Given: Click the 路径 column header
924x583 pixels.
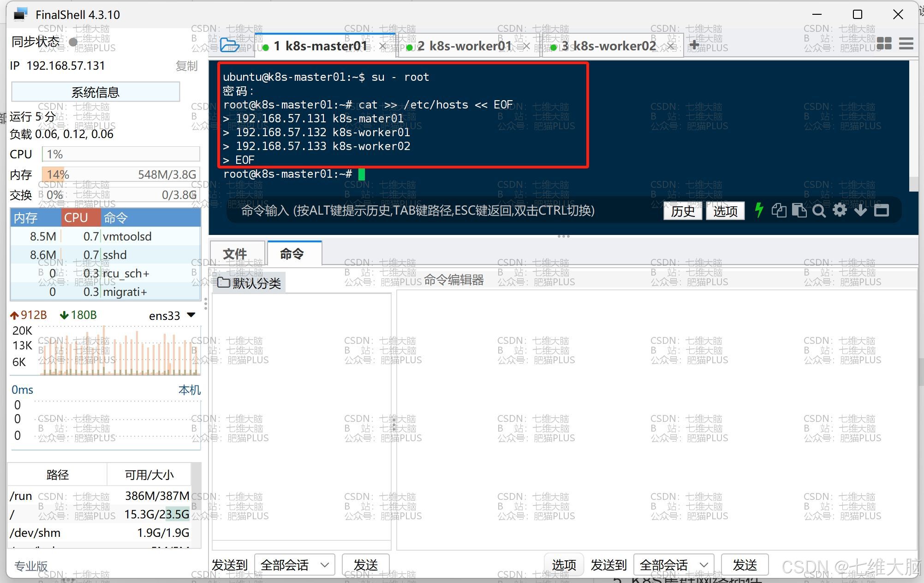Looking at the screenshot, I should pos(58,475).
